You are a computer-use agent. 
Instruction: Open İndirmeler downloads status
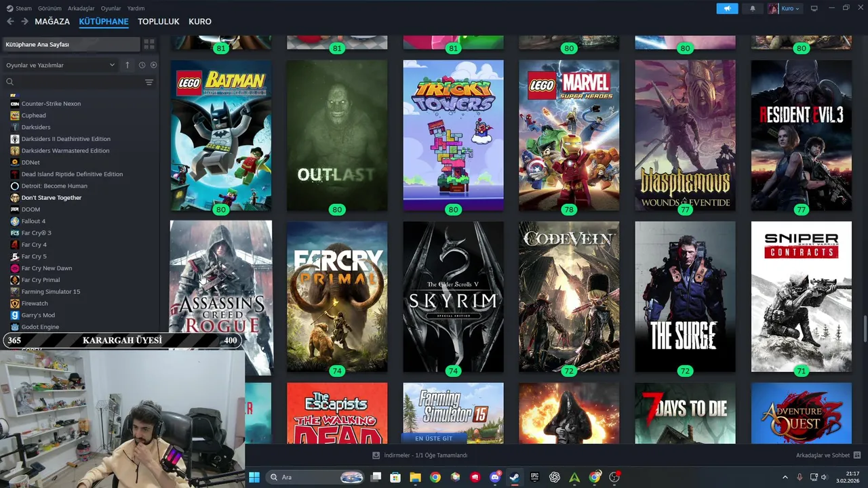click(420, 455)
